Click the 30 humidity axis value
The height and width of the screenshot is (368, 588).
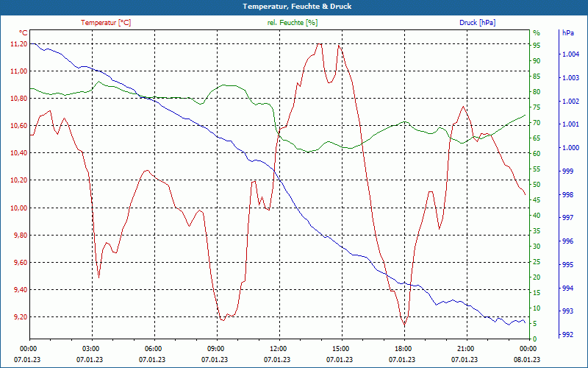point(537,247)
